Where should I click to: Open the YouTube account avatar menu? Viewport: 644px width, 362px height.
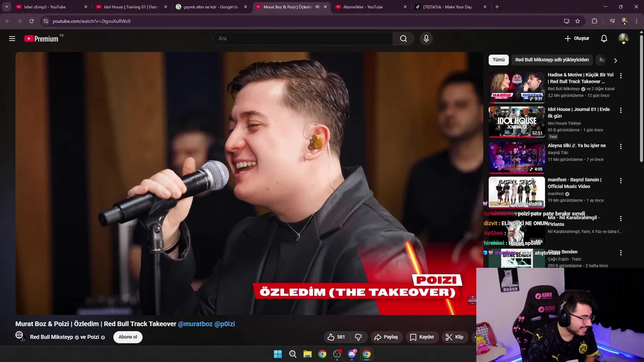pos(623,39)
